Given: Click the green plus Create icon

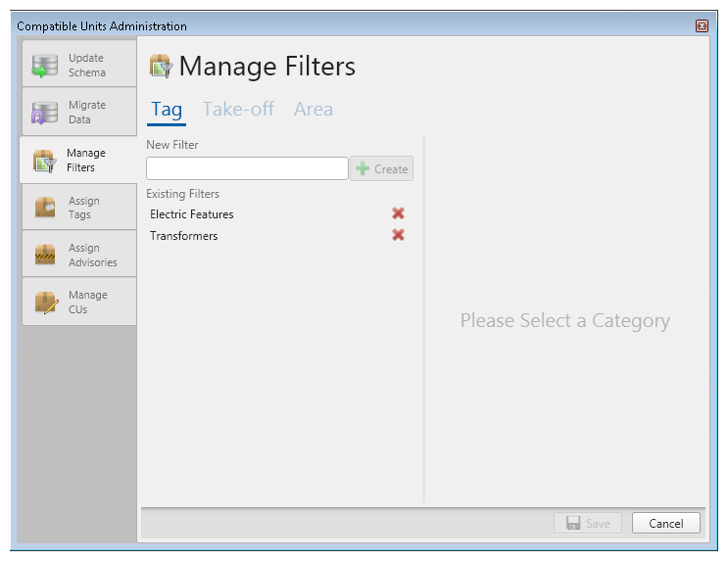Looking at the screenshot, I should (363, 169).
